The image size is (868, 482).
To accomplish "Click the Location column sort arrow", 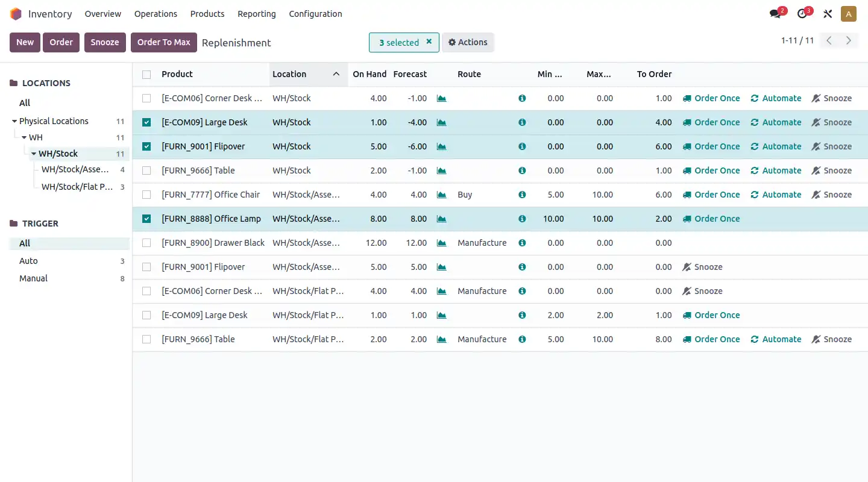I will (337, 74).
